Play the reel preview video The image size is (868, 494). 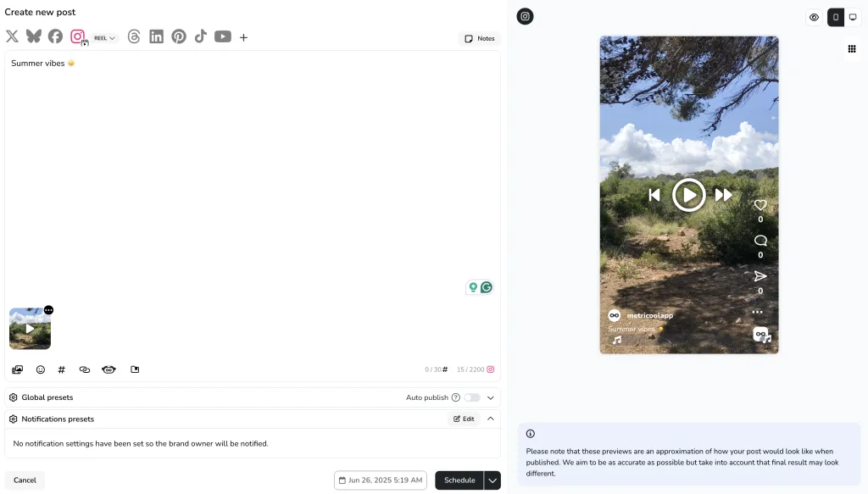click(688, 195)
